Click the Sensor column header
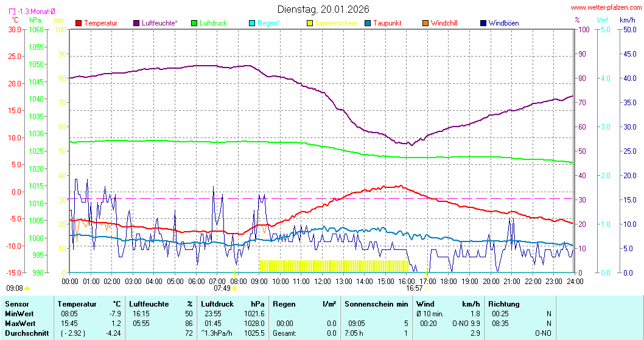 16,304
